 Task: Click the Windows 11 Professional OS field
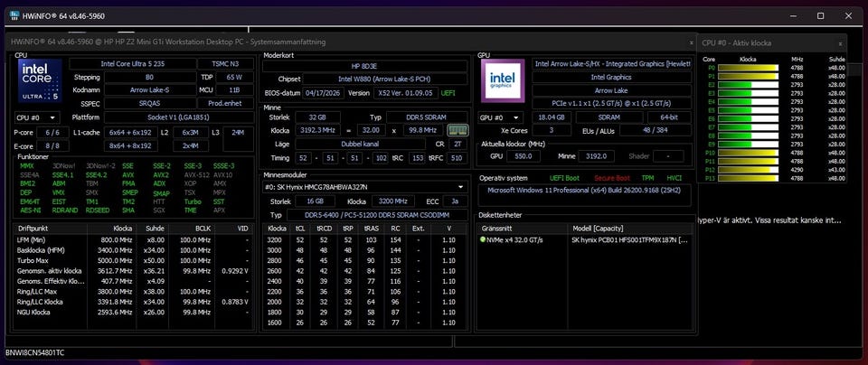point(585,190)
